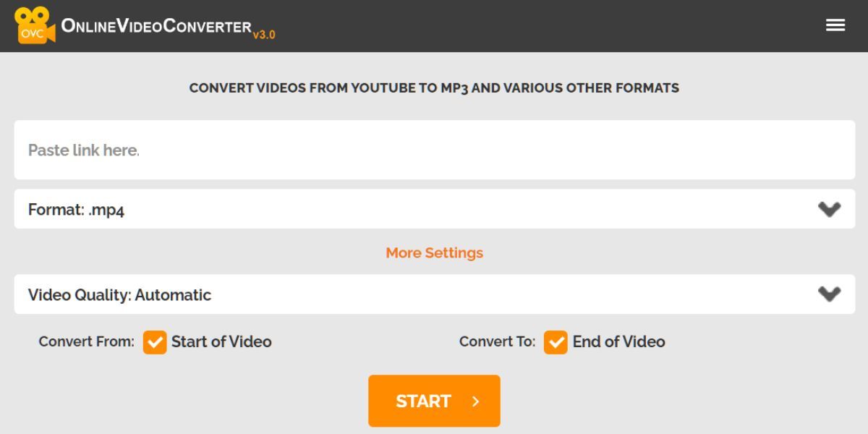
Task: Uncheck the End of Video checkbox
Action: (556, 342)
